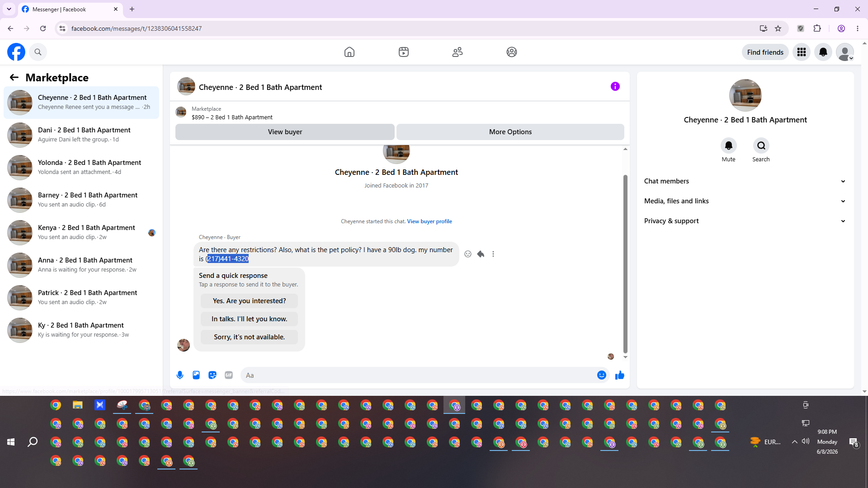Open the Windows notification center
This screenshot has width=868, height=488.
pyautogui.click(x=854, y=442)
